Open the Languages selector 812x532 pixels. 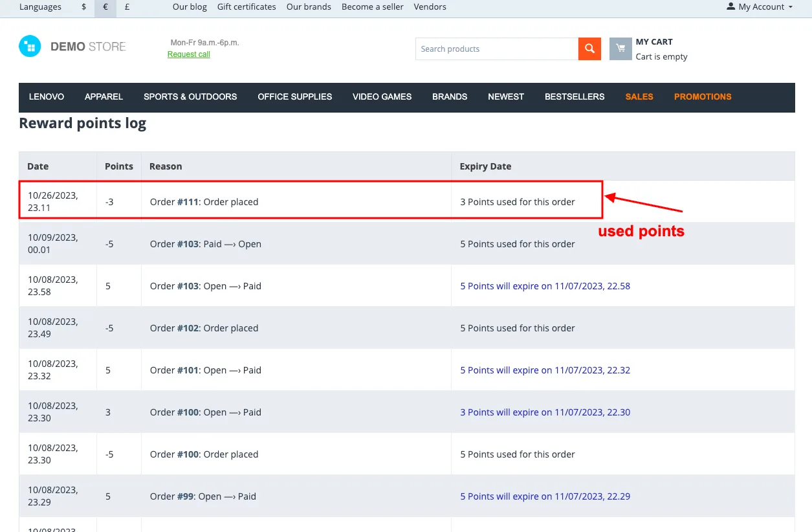[40, 7]
